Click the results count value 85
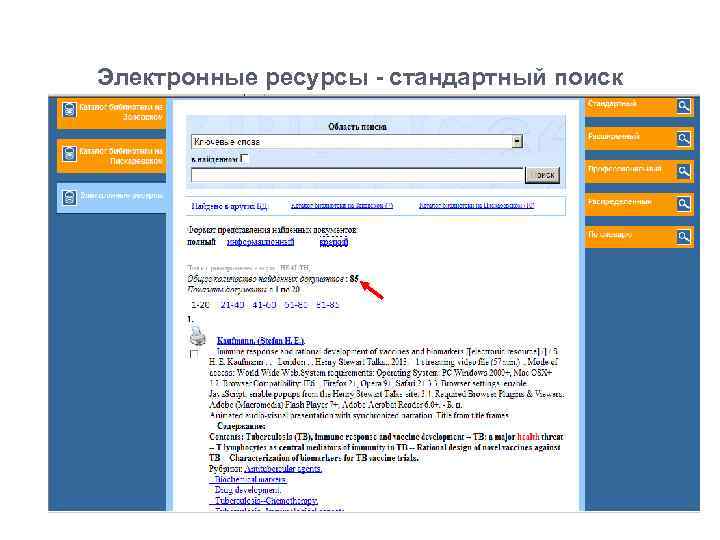This screenshot has width=720, height=540. 354,279
